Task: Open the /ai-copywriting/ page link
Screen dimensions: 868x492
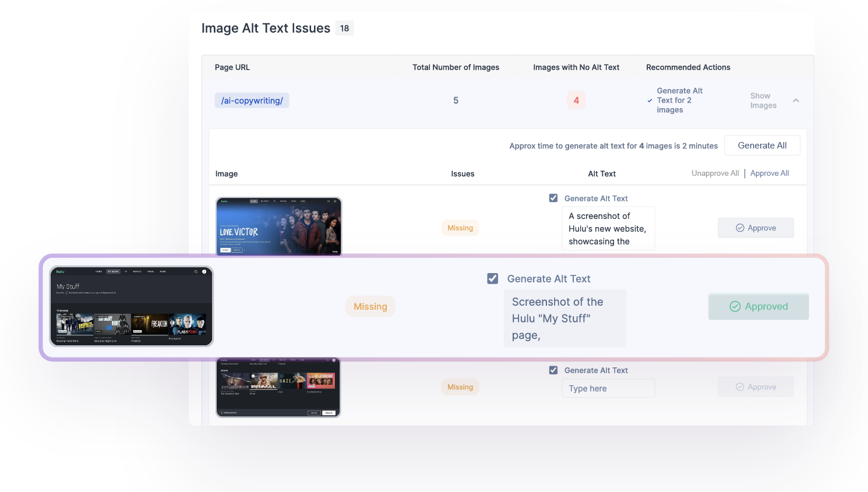Action: (252, 100)
